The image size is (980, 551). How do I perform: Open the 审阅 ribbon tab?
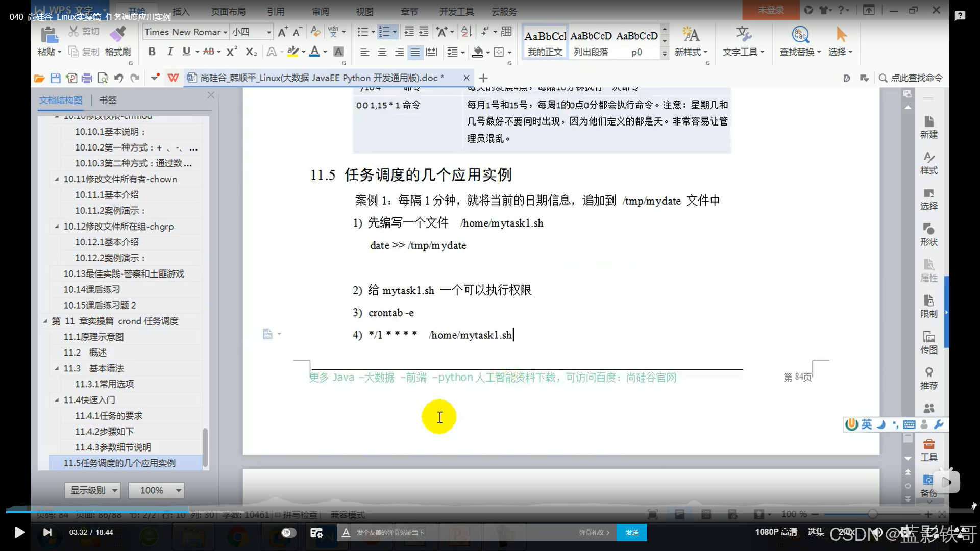[x=321, y=11]
